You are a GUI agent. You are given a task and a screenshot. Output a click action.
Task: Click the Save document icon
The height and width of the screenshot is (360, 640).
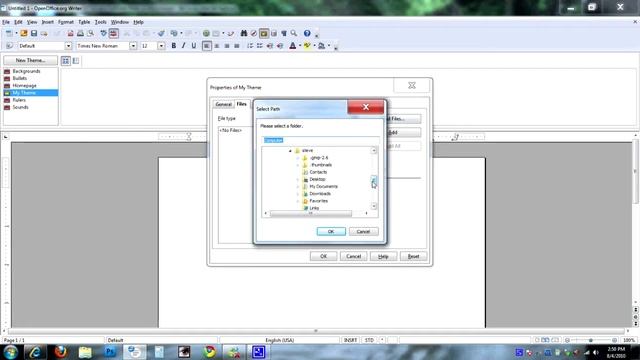(x=34, y=33)
